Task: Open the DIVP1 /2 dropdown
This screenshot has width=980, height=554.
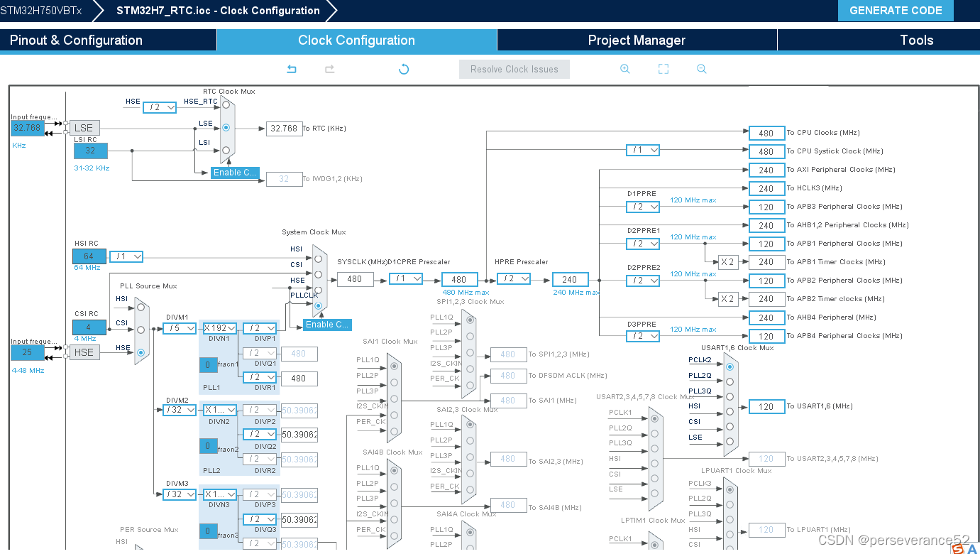Action: coord(260,328)
